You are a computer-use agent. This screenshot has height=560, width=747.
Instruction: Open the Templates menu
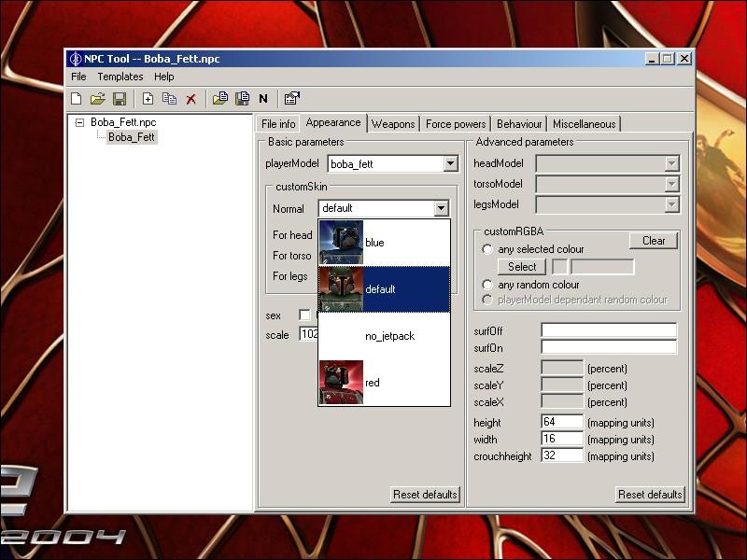point(120,77)
